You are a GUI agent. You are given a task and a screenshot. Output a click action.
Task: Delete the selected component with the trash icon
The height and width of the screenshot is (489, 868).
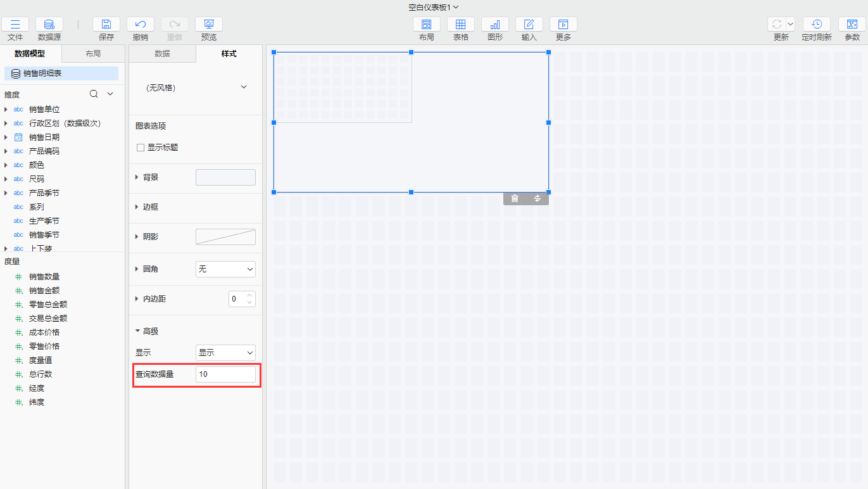[x=515, y=199]
